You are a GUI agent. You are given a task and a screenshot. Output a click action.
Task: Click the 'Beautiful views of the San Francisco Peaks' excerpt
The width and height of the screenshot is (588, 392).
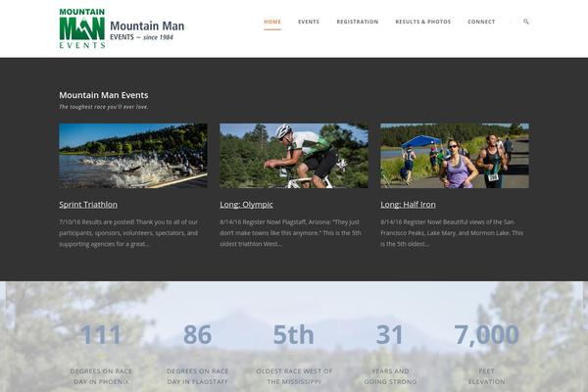tap(452, 233)
